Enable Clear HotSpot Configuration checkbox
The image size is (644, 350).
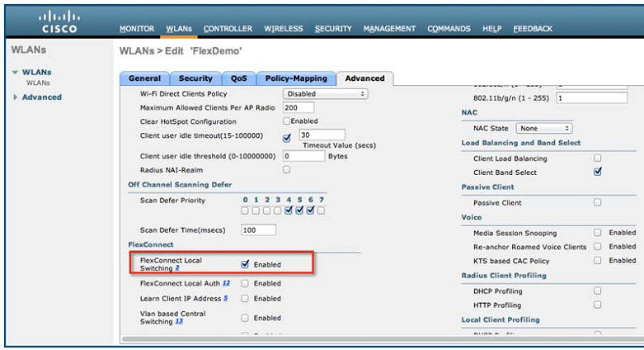tap(286, 121)
